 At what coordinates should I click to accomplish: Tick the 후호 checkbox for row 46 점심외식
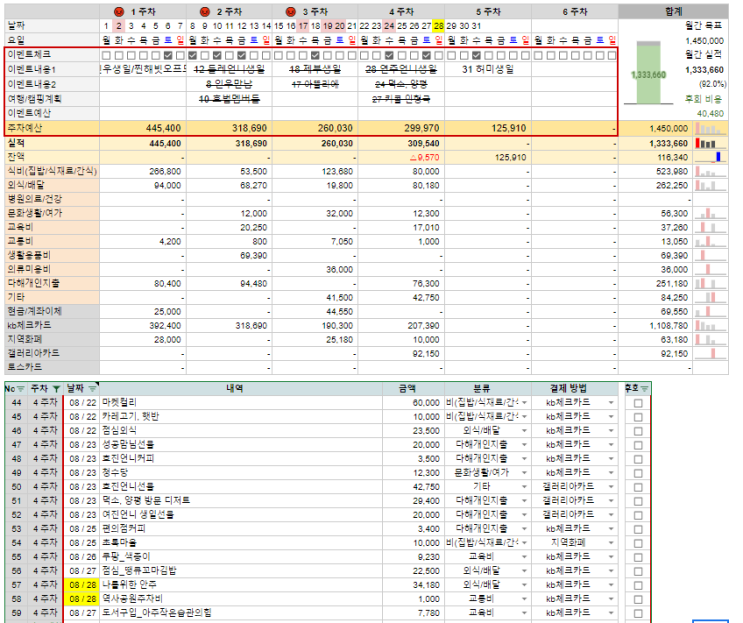pos(638,431)
